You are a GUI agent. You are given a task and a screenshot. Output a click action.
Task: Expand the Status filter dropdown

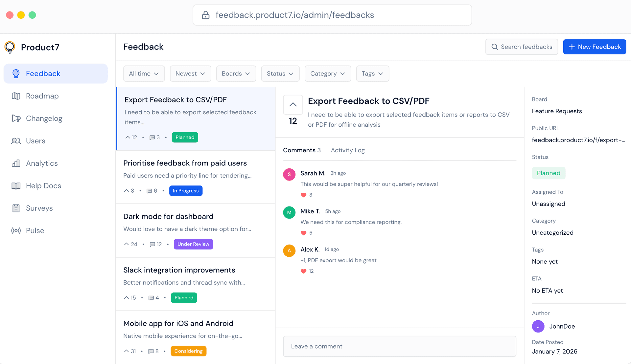[x=280, y=74]
